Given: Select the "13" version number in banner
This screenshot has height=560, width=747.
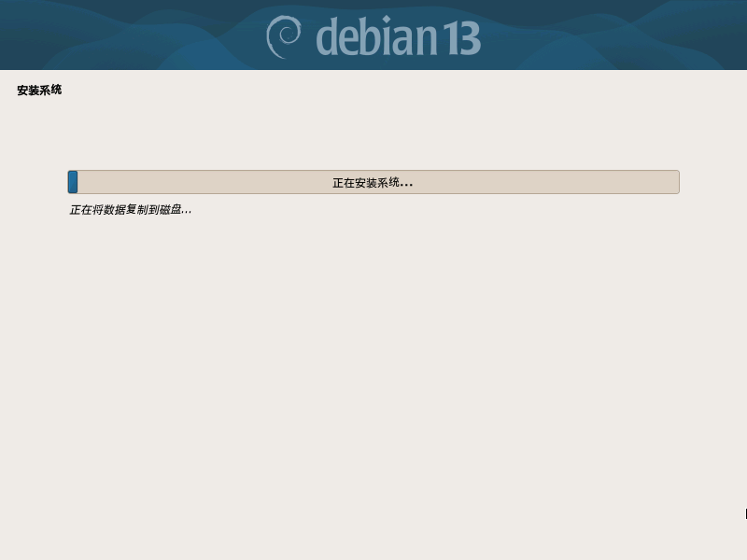Looking at the screenshot, I should coord(462,38).
